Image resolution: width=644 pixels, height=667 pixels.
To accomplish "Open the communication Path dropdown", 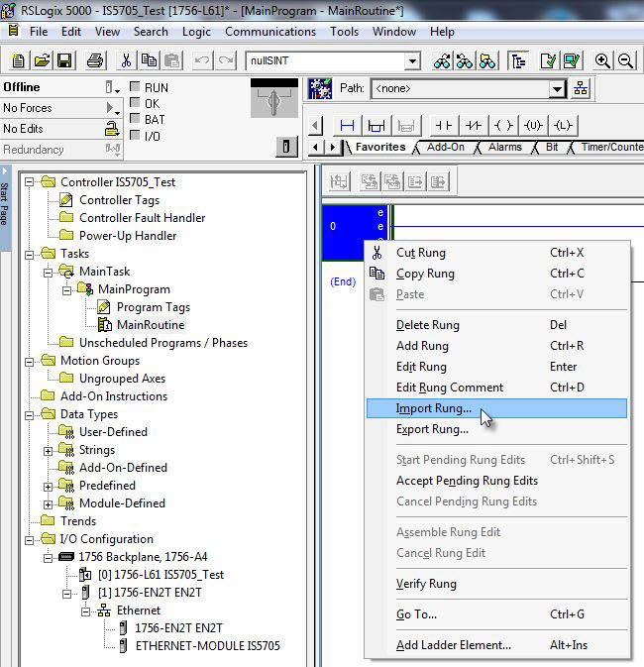I will click(x=557, y=88).
